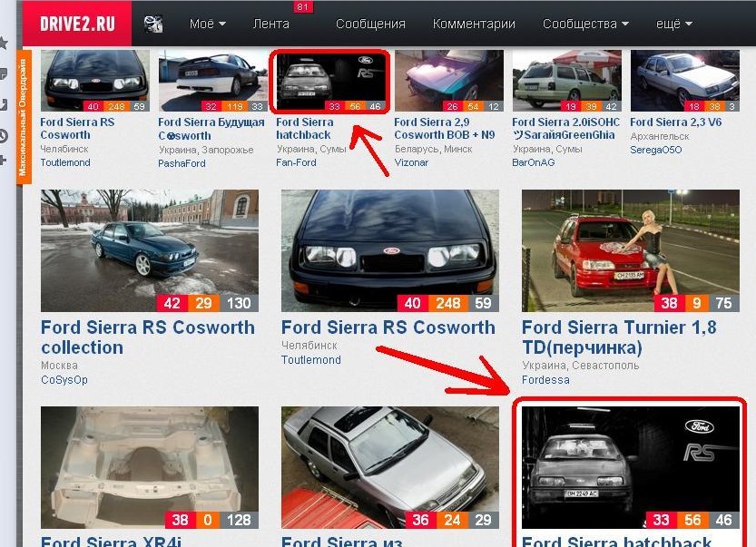This screenshot has height=547, width=756.
Task: Expand the Сообщества dropdown
Action: pyautogui.click(x=585, y=24)
